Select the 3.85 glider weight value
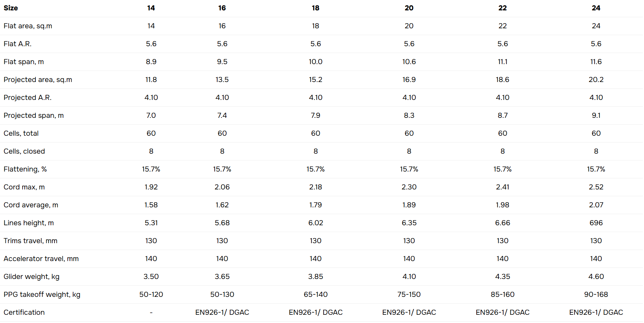This screenshot has width=644, height=323. [315, 276]
